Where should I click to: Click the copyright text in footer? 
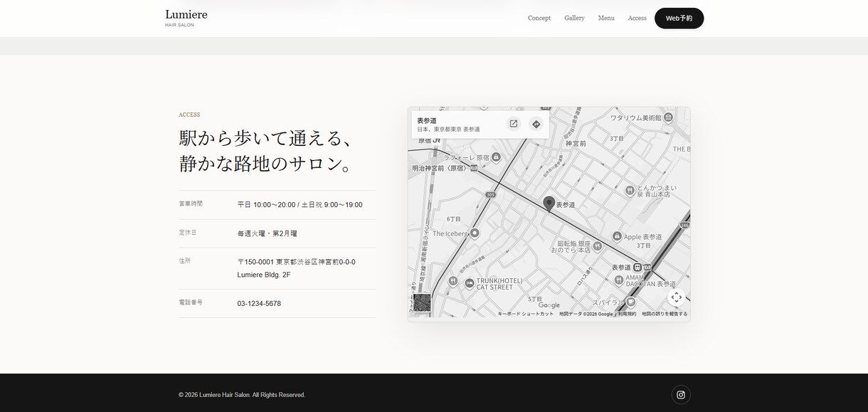(x=242, y=395)
